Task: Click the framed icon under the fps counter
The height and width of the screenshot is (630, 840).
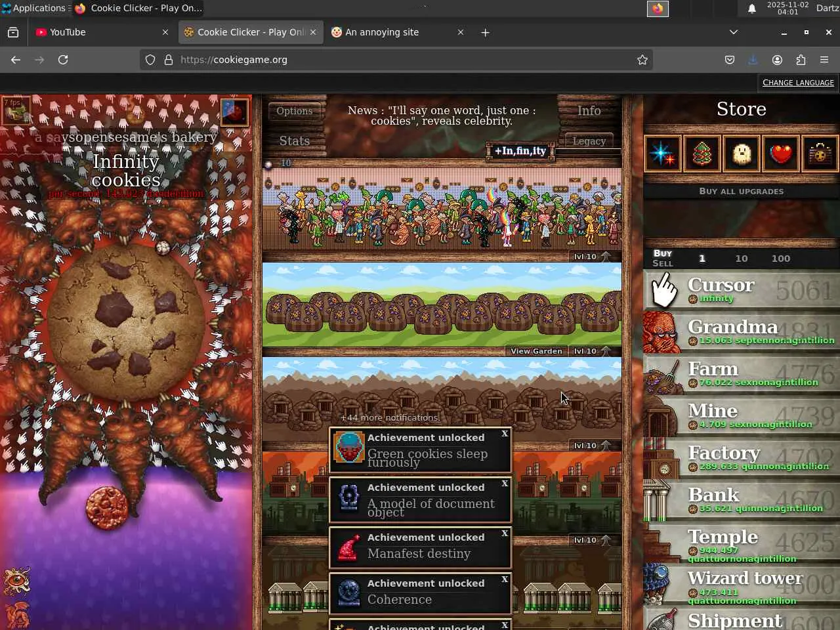Action: coord(16,110)
